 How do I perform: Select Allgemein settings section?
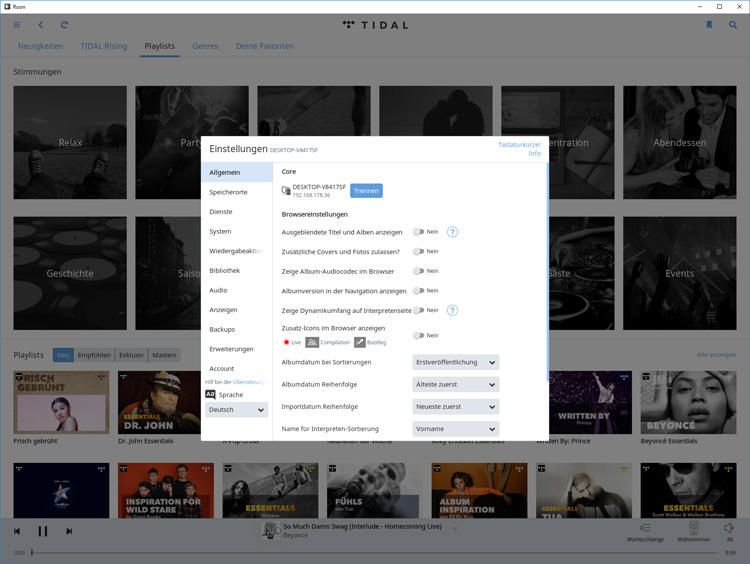click(x=237, y=172)
